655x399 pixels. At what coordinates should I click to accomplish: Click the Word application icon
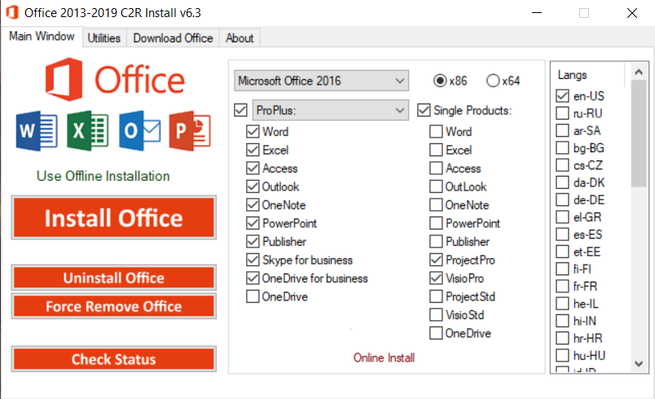coord(37,131)
